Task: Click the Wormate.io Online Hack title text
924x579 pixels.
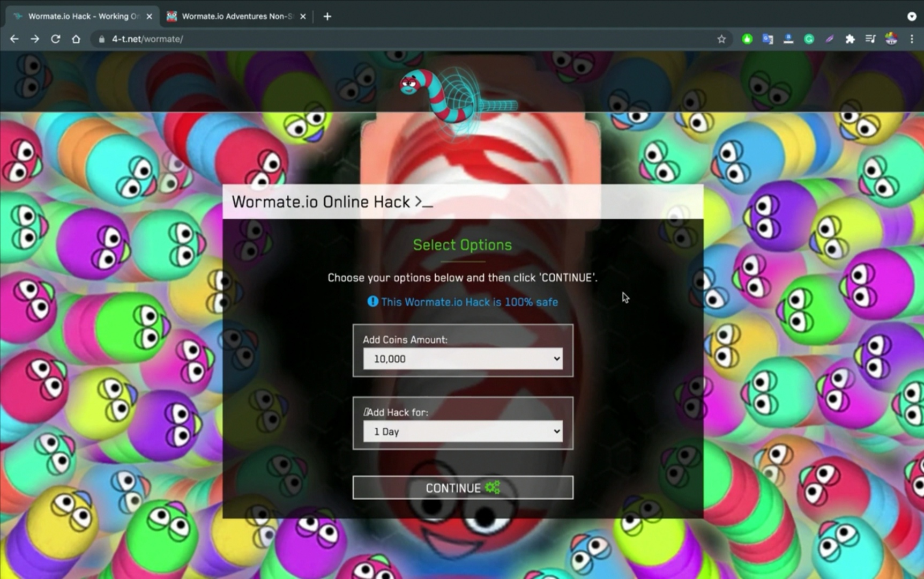Action: pyautogui.click(x=332, y=202)
